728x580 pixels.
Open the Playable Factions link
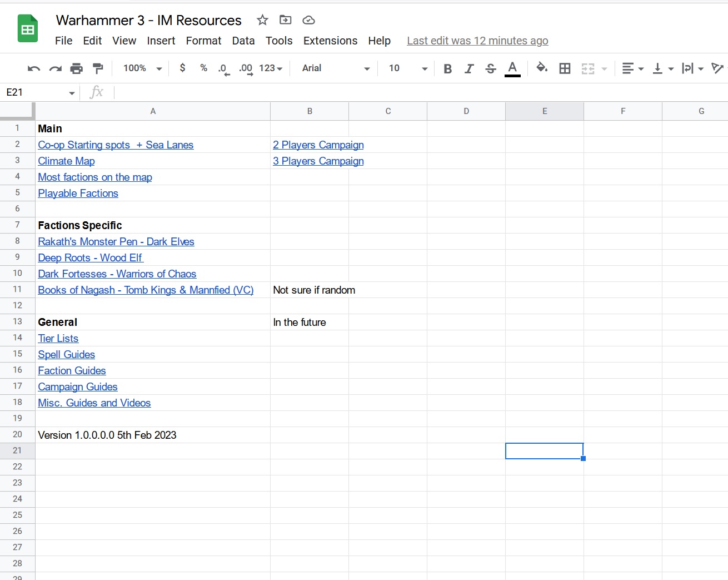tap(78, 194)
